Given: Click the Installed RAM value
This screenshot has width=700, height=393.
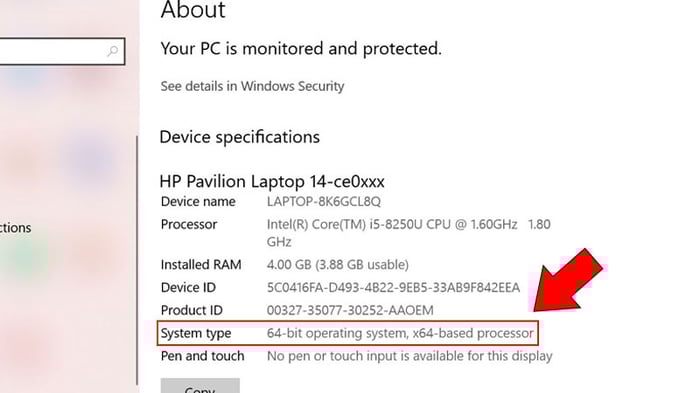Looking at the screenshot, I should tap(338, 265).
